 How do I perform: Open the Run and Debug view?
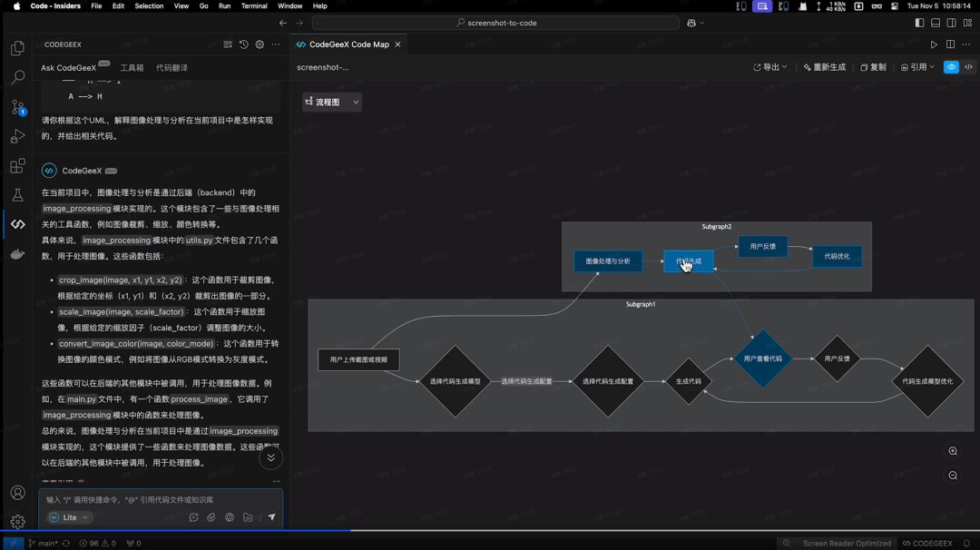tap(17, 136)
